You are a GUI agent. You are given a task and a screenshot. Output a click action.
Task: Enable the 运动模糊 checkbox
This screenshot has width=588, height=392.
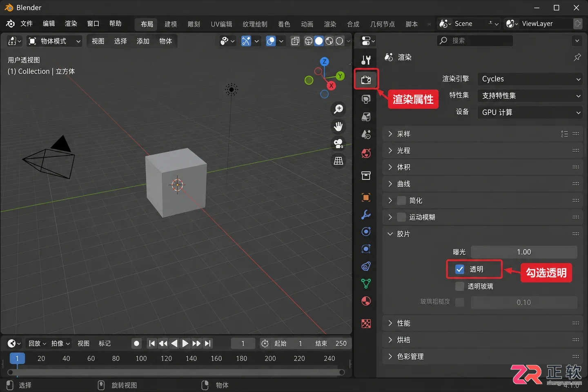tap(401, 217)
